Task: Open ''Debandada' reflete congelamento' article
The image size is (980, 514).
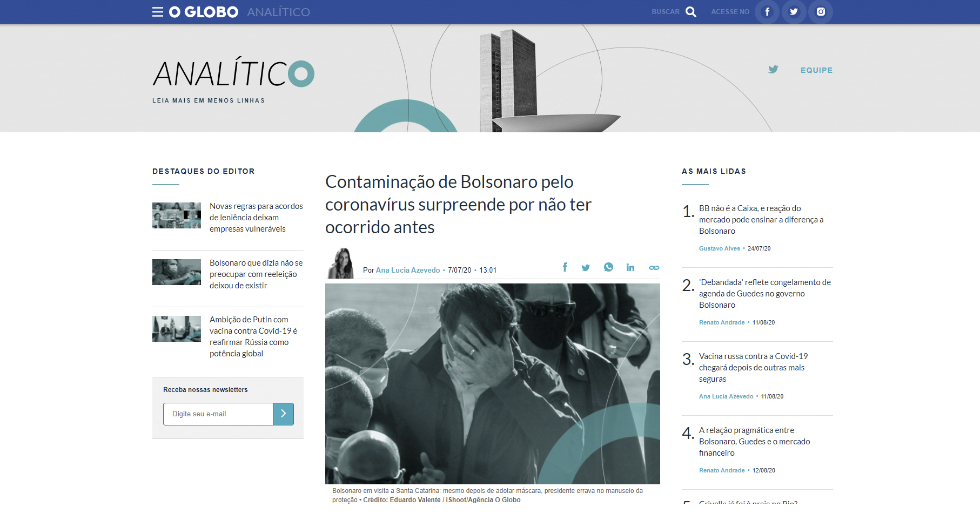Action: [765, 294]
